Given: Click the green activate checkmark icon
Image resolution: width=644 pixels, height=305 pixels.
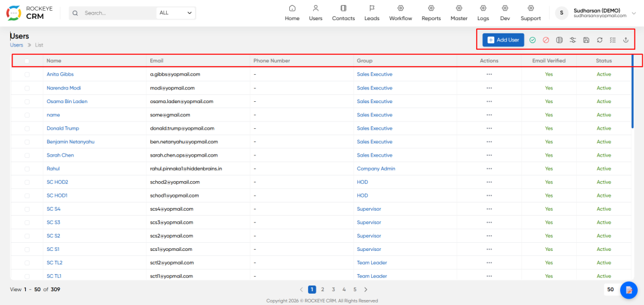Looking at the screenshot, I should (x=532, y=40).
